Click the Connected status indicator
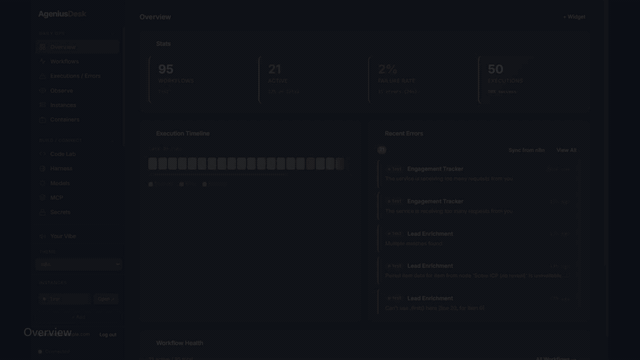The height and width of the screenshot is (360, 640). tap(54, 351)
